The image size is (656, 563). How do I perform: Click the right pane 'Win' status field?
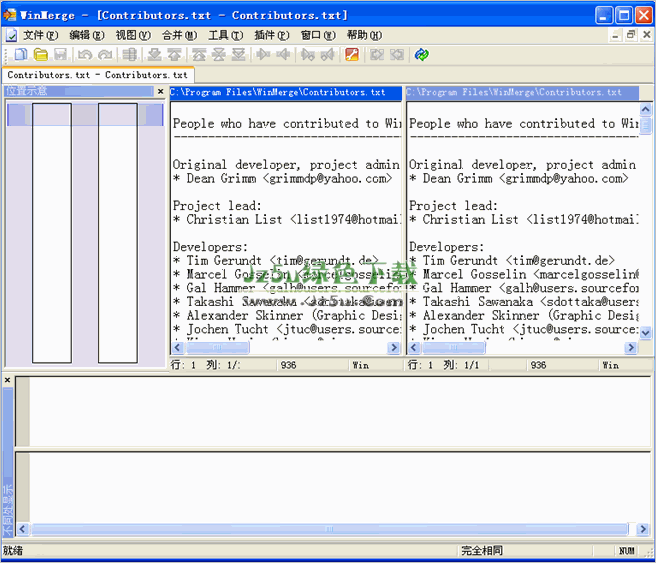coord(610,365)
